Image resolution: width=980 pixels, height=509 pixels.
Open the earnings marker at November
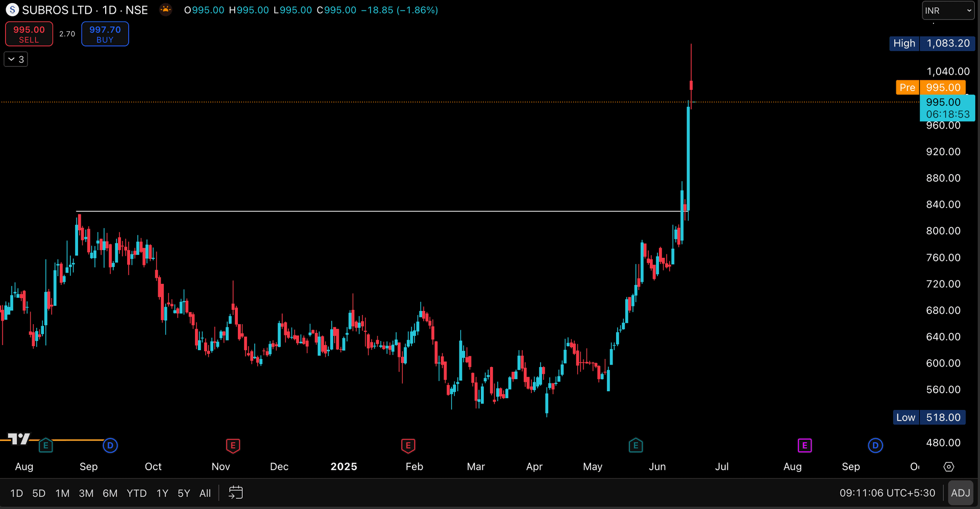tap(233, 446)
